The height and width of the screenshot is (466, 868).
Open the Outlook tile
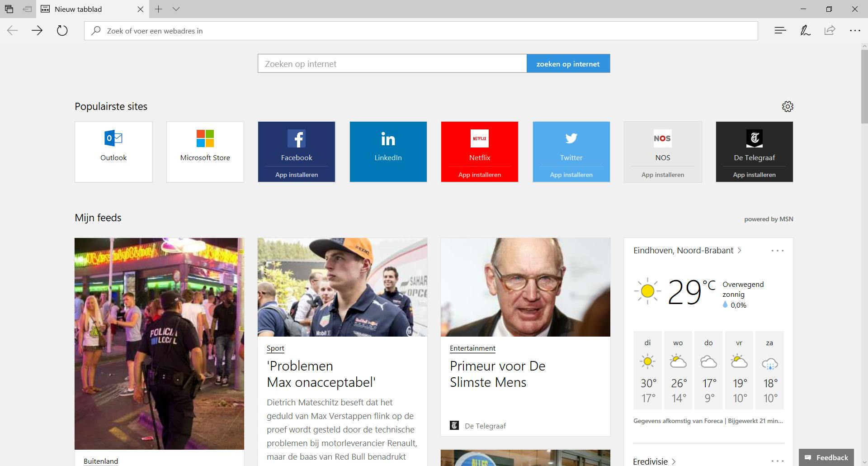pyautogui.click(x=113, y=152)
